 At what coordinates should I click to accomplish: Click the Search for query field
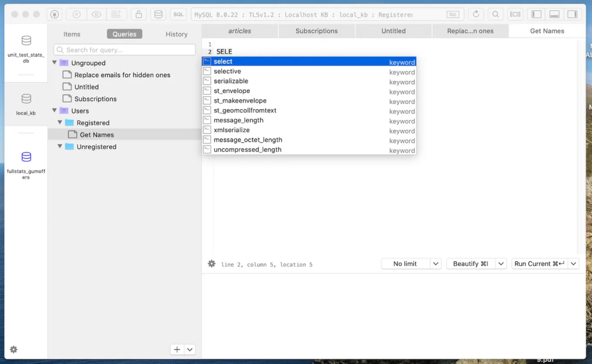tap(124, 50)
